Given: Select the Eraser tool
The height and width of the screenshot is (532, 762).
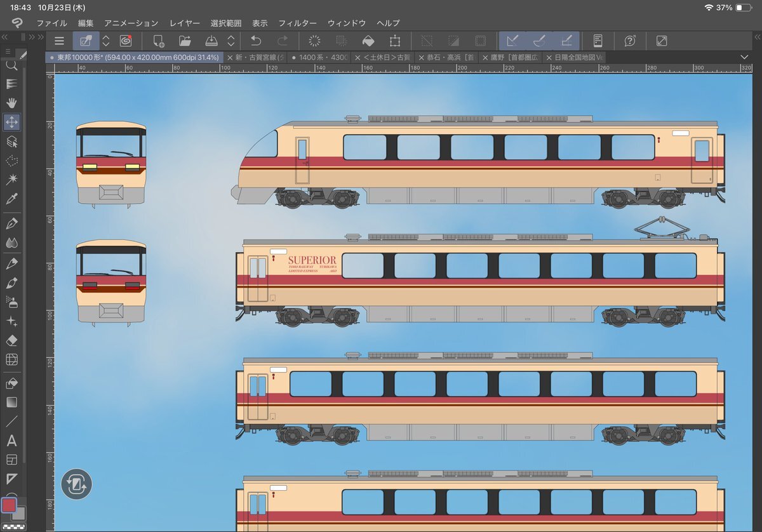Looking at the screenshot, I should (x=11, y=340).
